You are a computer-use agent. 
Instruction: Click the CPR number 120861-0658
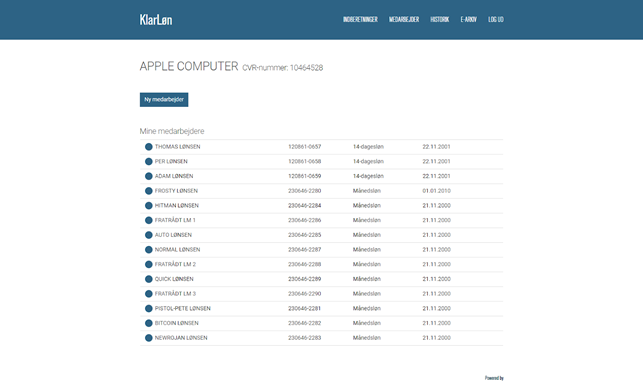305,162
